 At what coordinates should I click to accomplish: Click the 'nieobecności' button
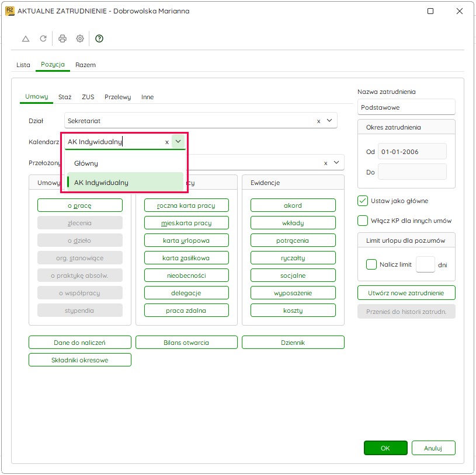tap(186, 275)
